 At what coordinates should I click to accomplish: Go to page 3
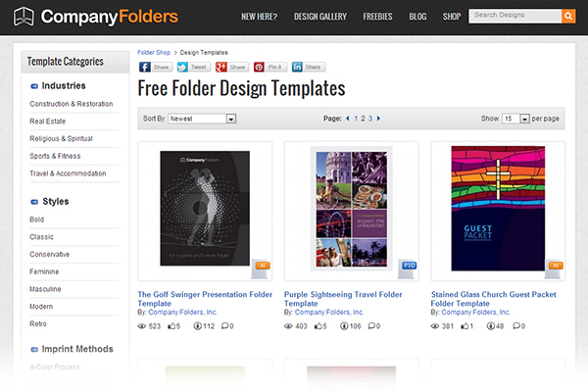coord(370,119)
